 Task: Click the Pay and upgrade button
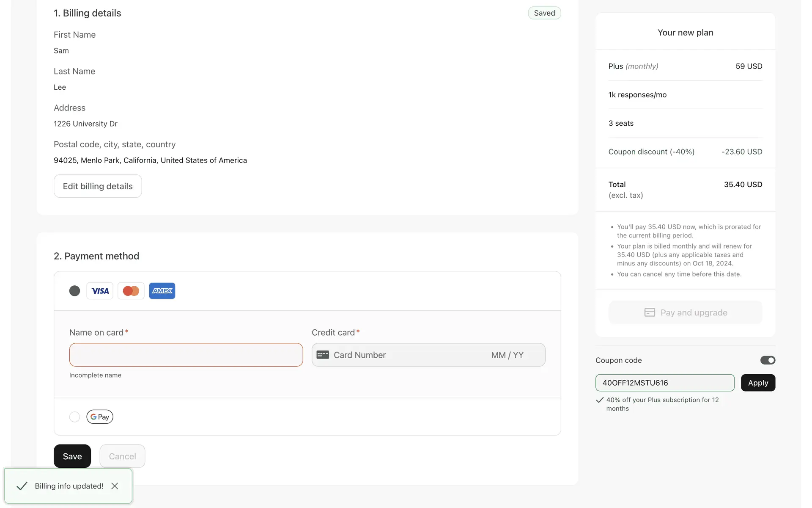[685, 312]
